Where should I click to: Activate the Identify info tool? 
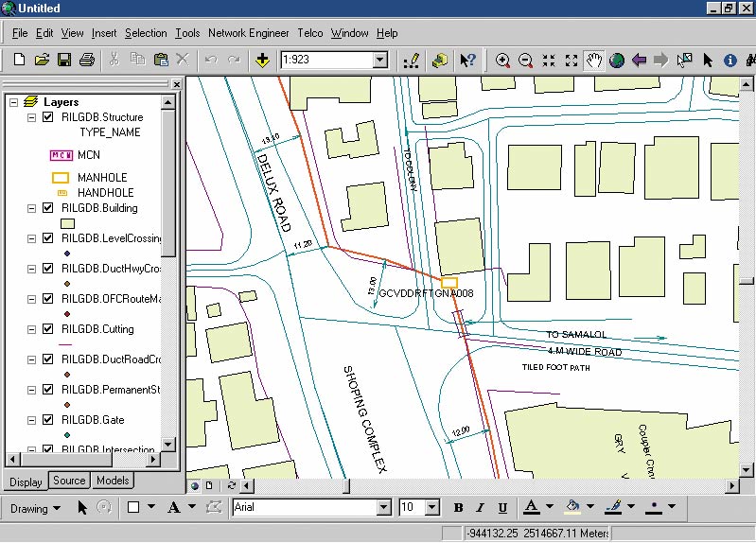pyautogui.click(x=730, y=61)
